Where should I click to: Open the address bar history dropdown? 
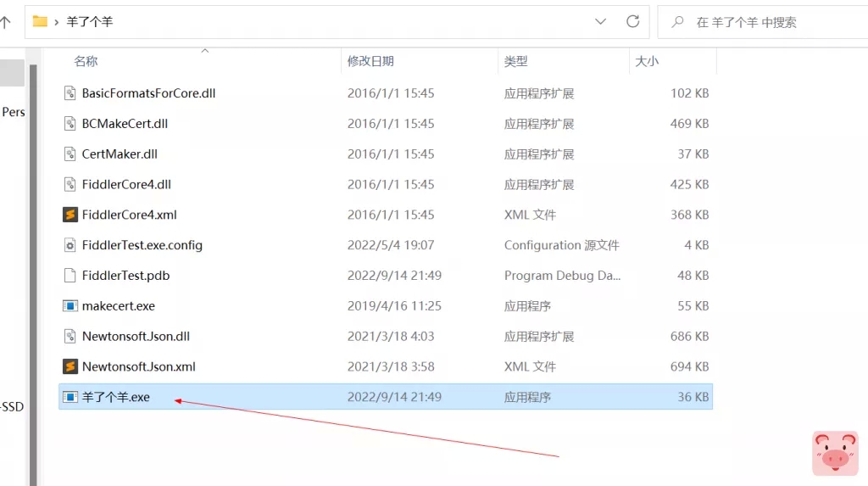(x=600, y=21)
